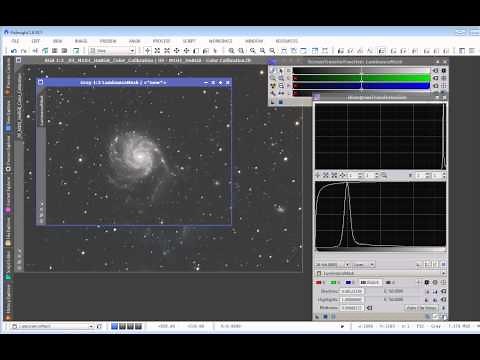Open the Mask menu
Screen dimensions: 480x360
(135, 41)
